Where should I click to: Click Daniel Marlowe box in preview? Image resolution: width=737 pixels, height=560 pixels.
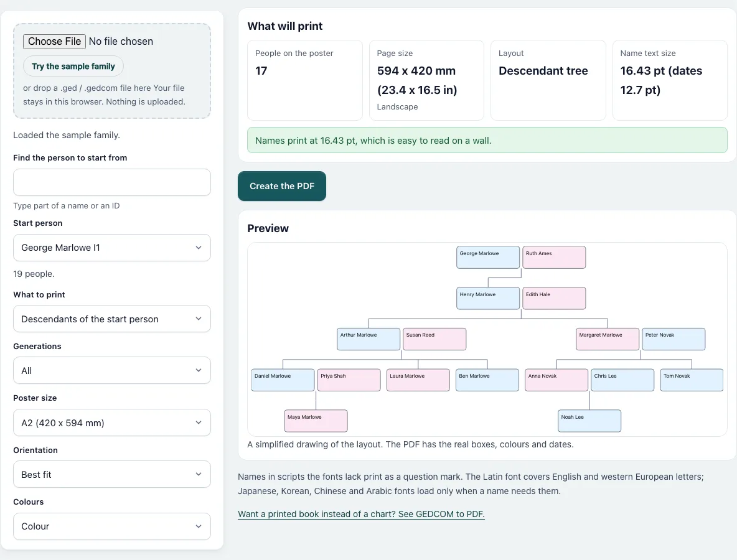(x=283, y=380)
